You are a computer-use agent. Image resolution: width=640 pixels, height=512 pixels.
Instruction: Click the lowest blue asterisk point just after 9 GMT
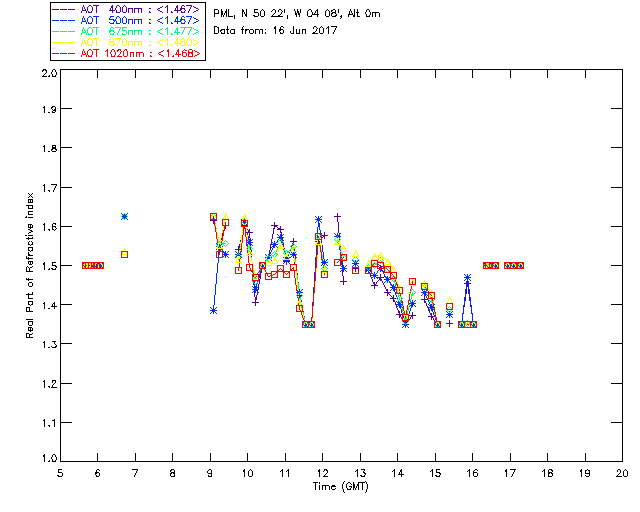(213, 311)
